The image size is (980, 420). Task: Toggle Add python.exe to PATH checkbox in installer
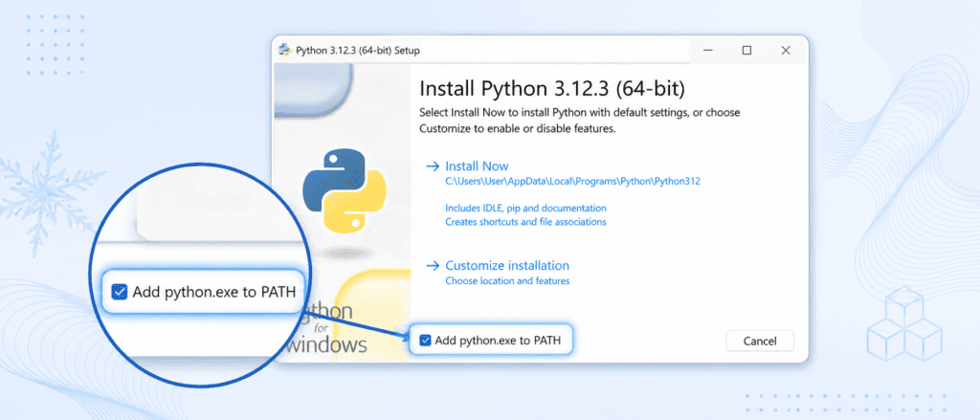425,341
